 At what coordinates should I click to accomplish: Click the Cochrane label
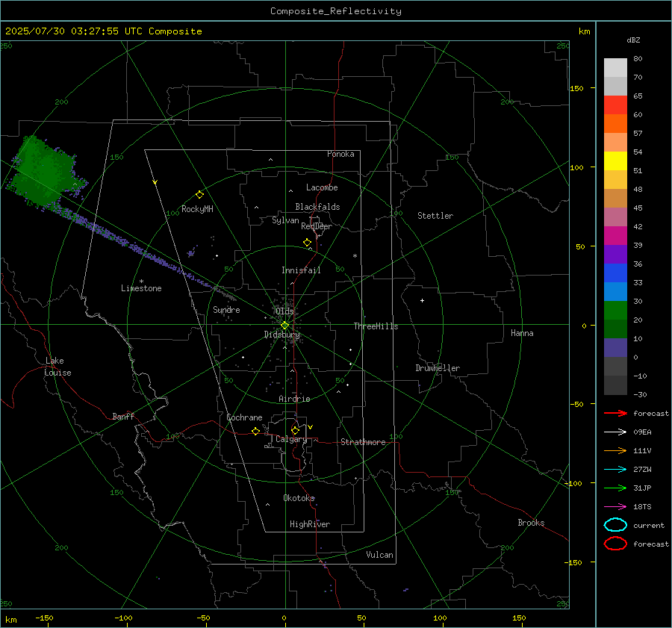pos(244,417)
